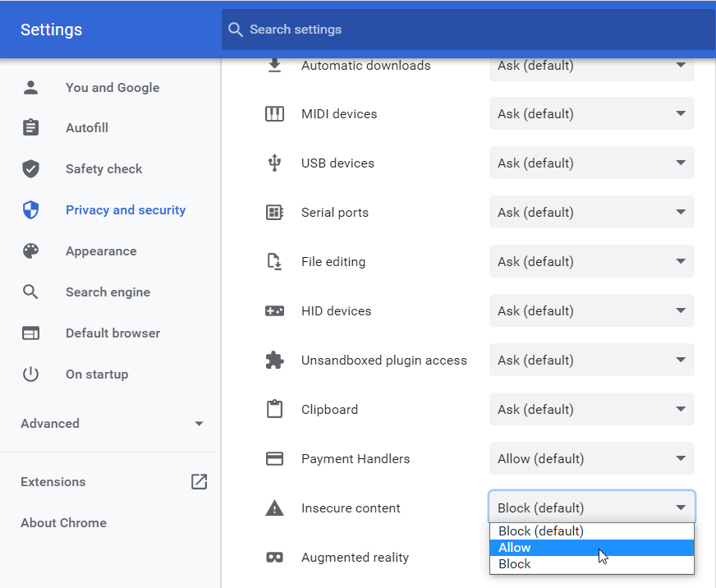Viewport: 716px width, 588px height.
Task: Choose Block (default) in the open list
Action: tap(592, 531)
